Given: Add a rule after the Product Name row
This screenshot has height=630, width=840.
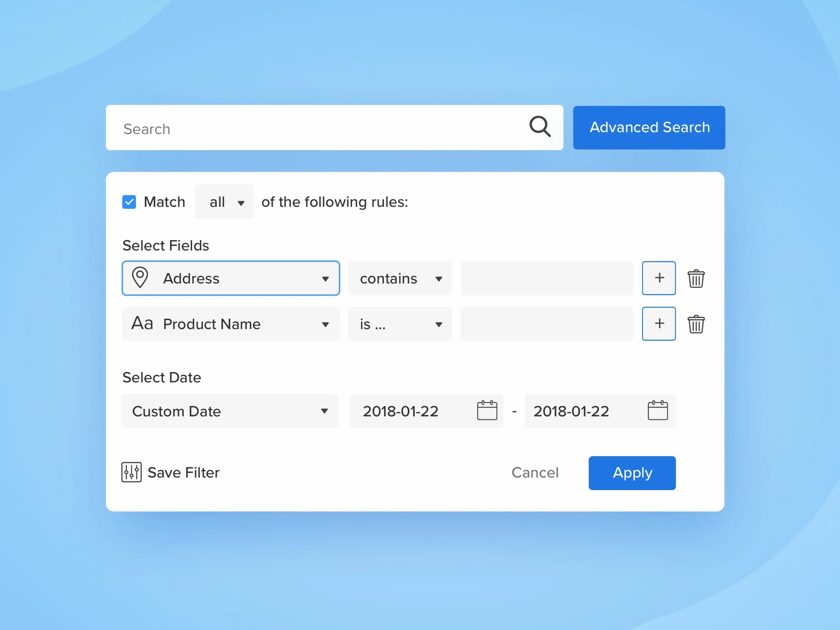Looking at the screenshot, I should click(x=658, y=324).
